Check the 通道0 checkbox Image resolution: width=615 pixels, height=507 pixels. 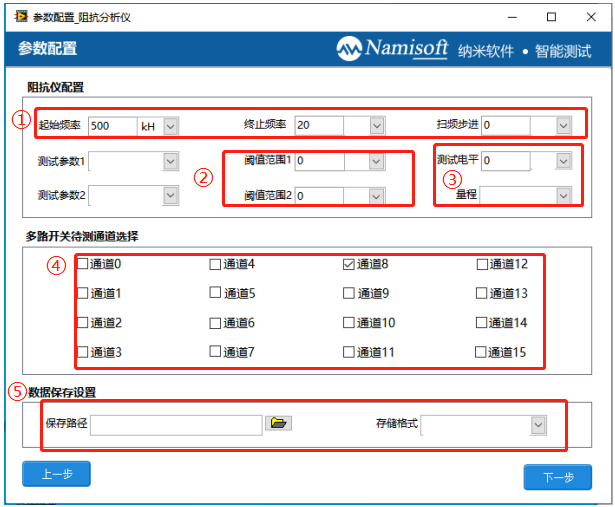pyautogui.click(x=82, y=263)
